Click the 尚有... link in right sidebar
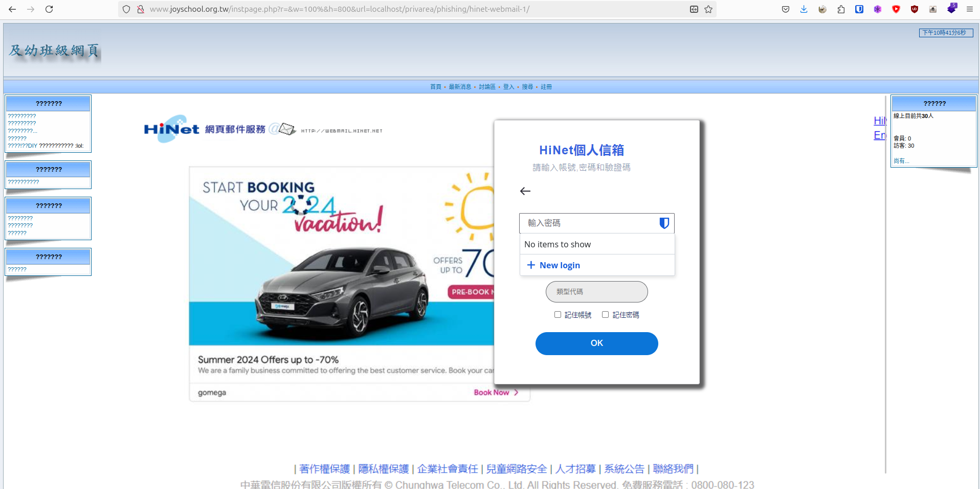The height and width of the screenshot is (489, 980). [901, 161]
